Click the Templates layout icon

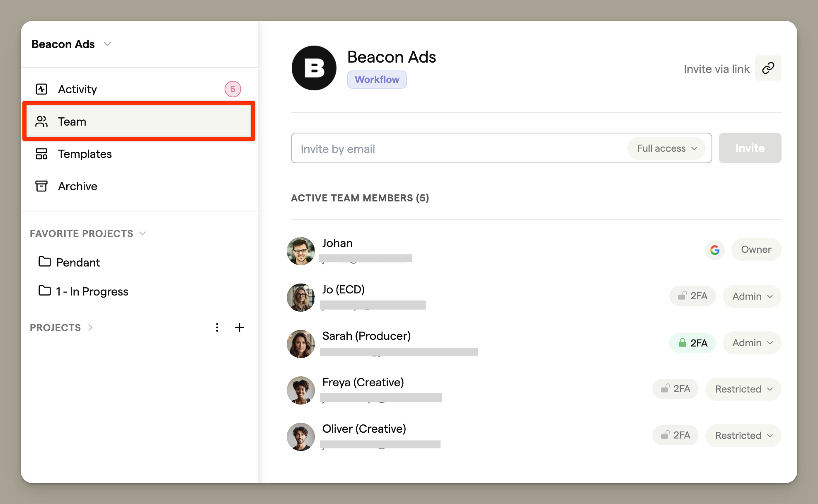pos(41,154)
